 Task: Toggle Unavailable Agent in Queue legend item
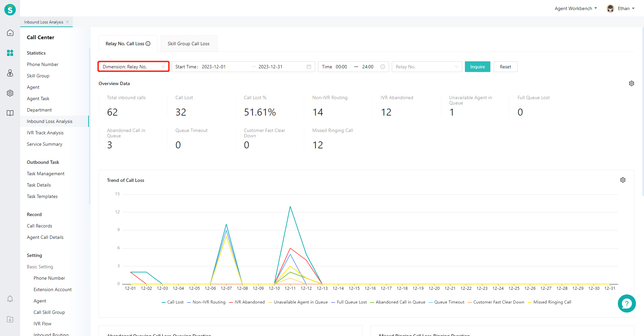point(298,302)
